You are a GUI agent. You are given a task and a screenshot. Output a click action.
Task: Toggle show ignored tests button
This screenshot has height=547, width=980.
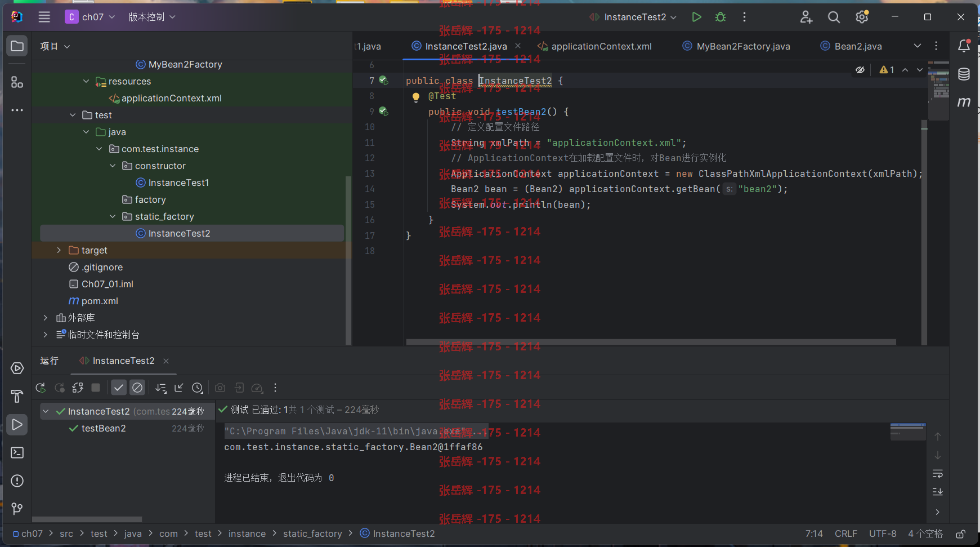coord(137,388)
